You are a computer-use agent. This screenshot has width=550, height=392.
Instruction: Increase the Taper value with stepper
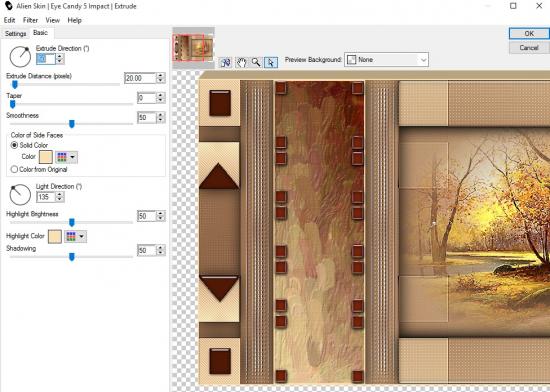coord(160,95)
